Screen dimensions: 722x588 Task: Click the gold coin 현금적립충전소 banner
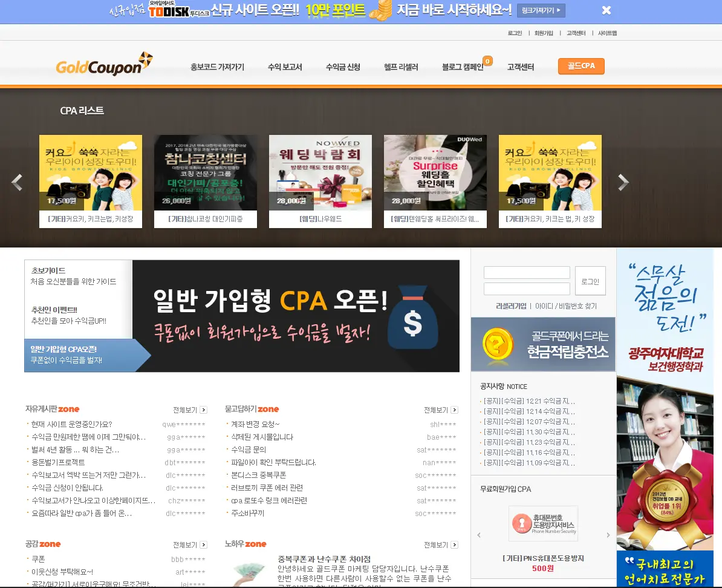[x=543, y=344]
